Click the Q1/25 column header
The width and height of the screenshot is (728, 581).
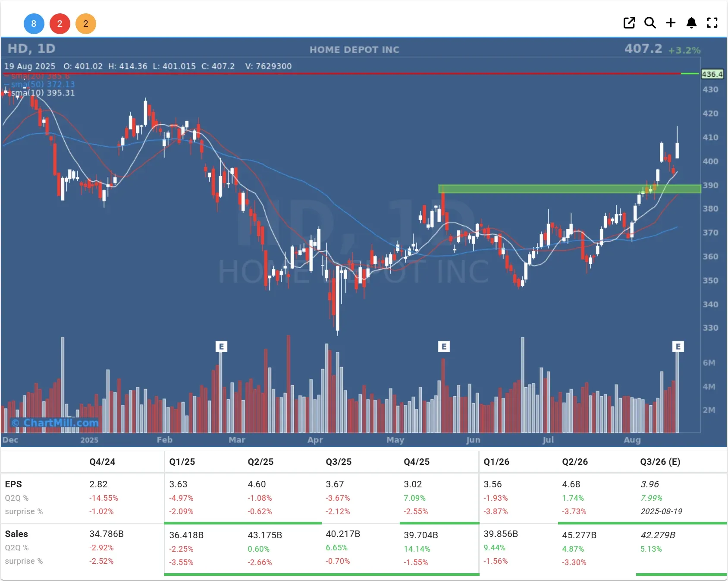click(182, 462)
